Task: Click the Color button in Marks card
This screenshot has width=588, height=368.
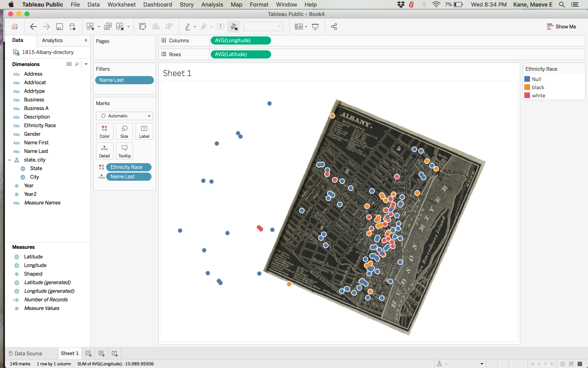Action: (x=105, y=131)
